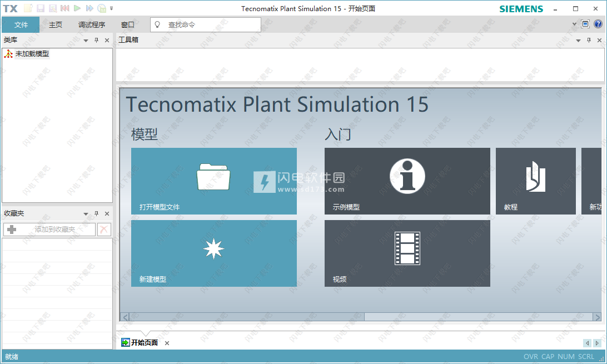Open the 教程 tutorials tile
The width and height of the screenshot is (607, 364).
(536, 181)
